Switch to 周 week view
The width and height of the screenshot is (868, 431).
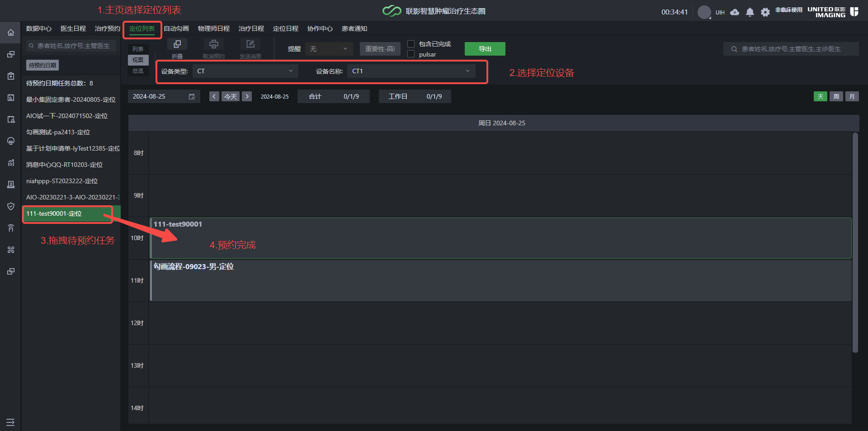836,97
